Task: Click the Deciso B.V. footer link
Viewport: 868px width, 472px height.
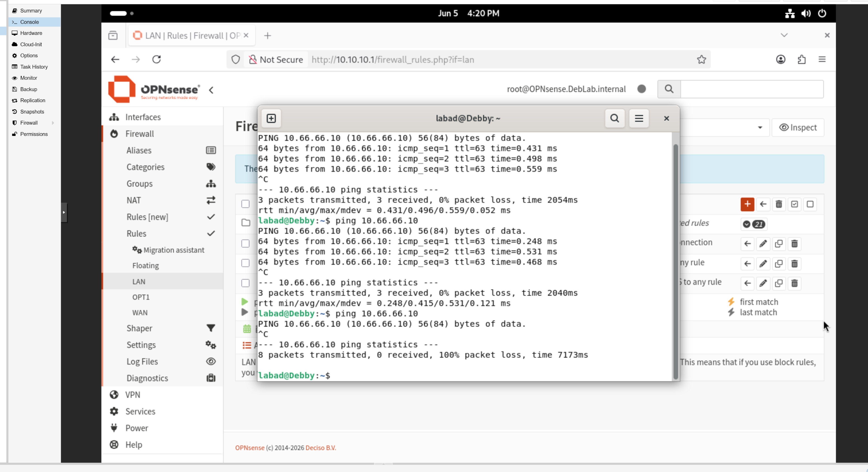Action: [321, 448]
